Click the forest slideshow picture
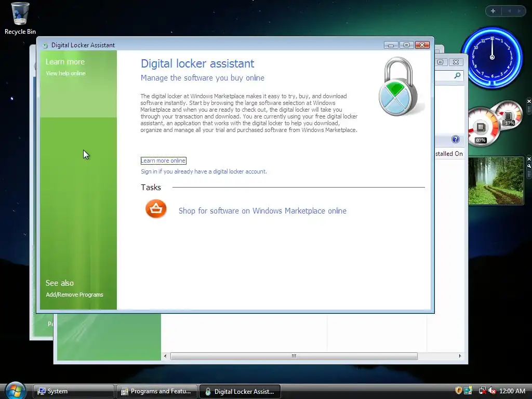This screenshot has width=532, height=399. pyautogui.click(x=496, y=181)
